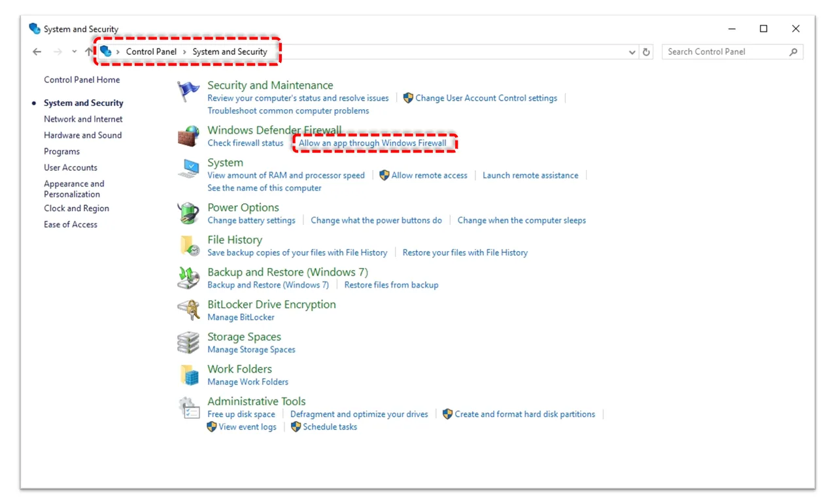Open the File History folder icon

pos(189,246)
